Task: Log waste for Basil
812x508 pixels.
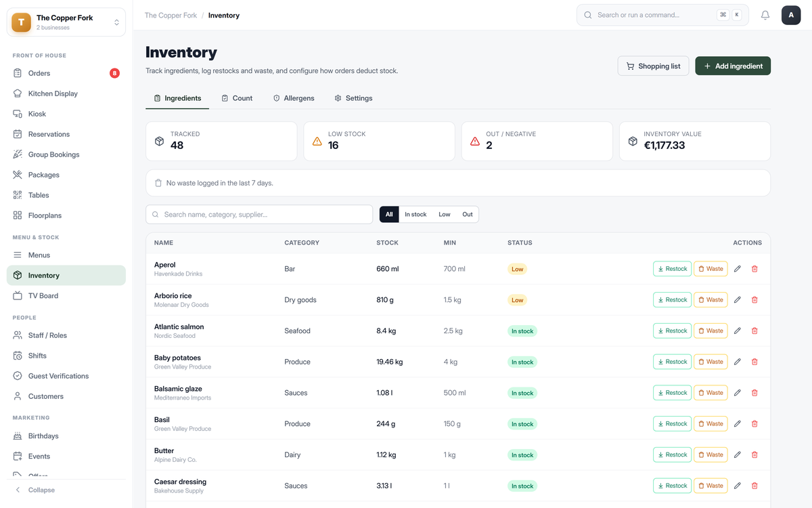Action: point(710,424)
